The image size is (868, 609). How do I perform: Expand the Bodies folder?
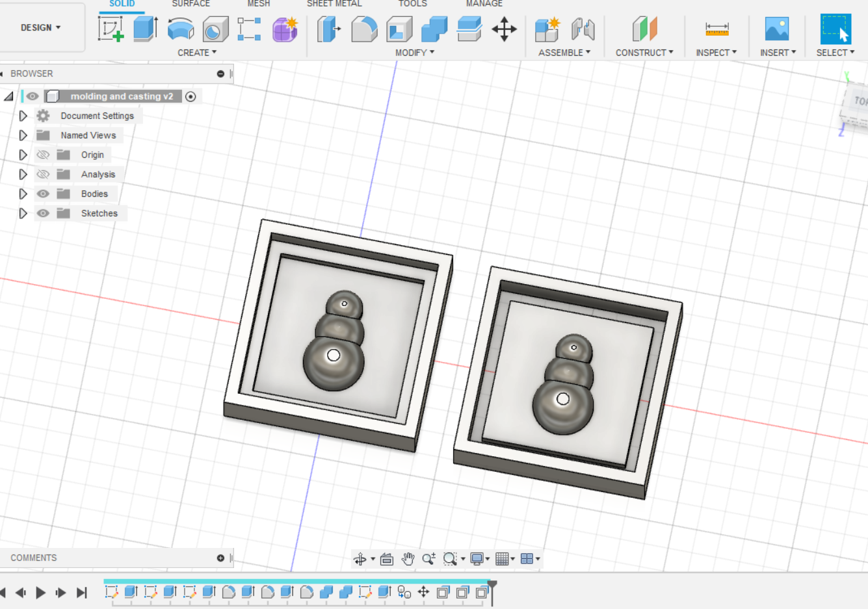pyautogui.click(x=23, y=194)
